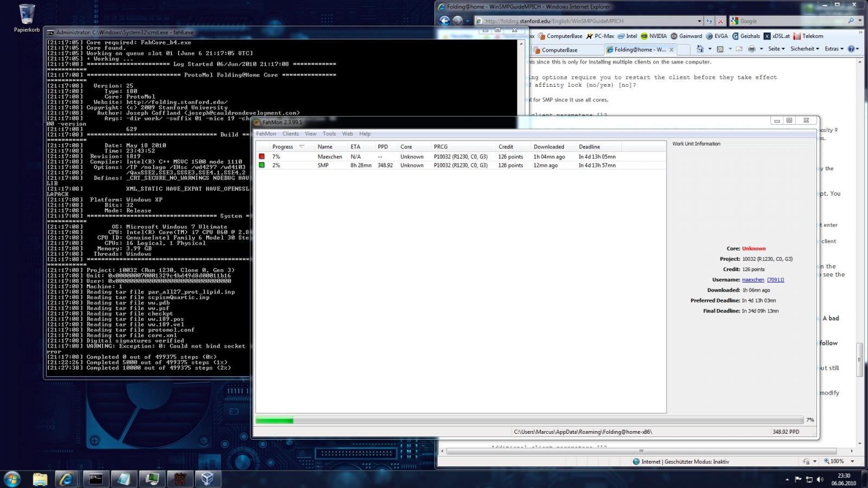The image size is (868, 488).
Task: Open the Tools menu in FahMon
Action: pyautogui.click(x=329, y=133)
